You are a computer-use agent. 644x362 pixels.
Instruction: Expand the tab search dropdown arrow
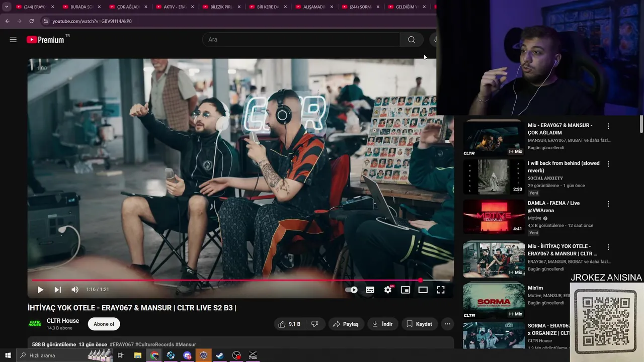(7, 7)
